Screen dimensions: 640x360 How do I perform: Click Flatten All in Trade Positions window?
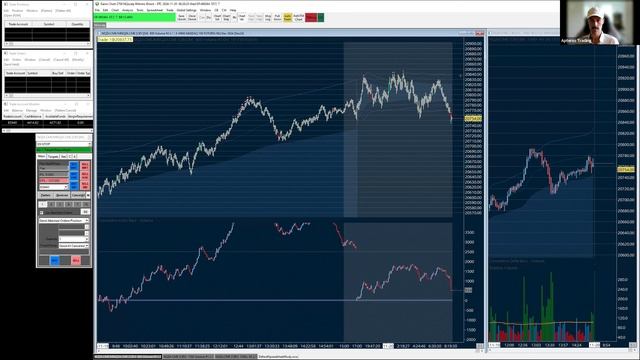(x=63, y=11)
